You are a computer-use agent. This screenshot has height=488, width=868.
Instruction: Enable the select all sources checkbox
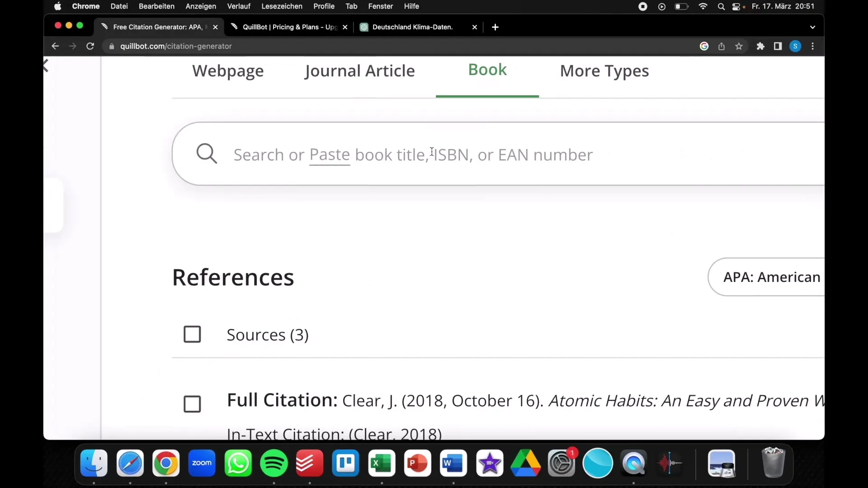click(x=192, y=334)
